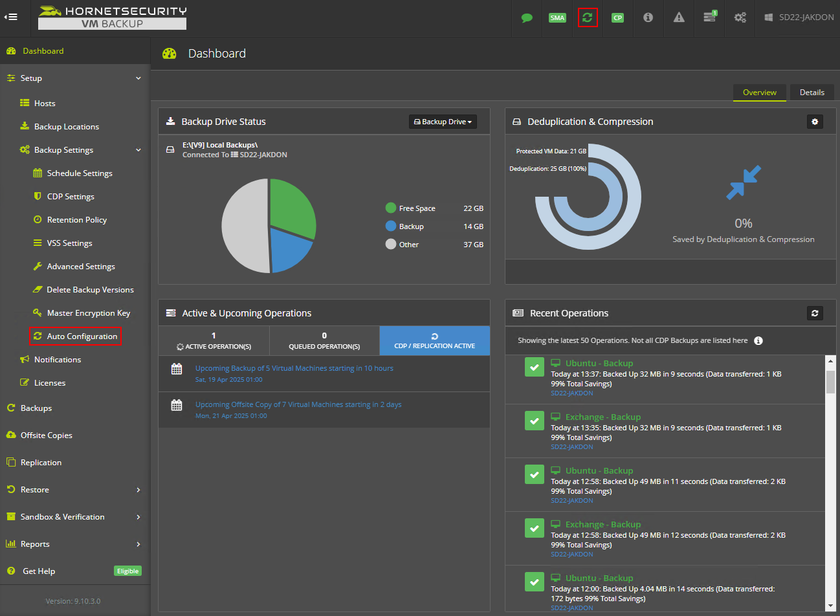Click green checkmark of Ubuntu 12:58 backup
The image size is (840, 616).
(534, 474)
